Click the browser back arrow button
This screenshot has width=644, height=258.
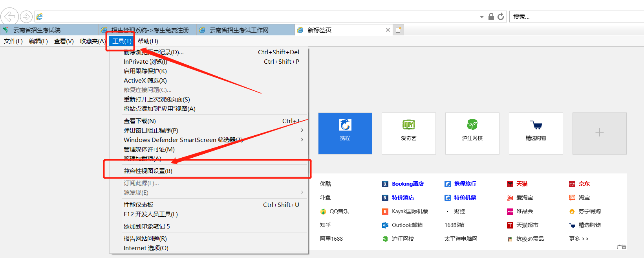click(x=9, y=17)
